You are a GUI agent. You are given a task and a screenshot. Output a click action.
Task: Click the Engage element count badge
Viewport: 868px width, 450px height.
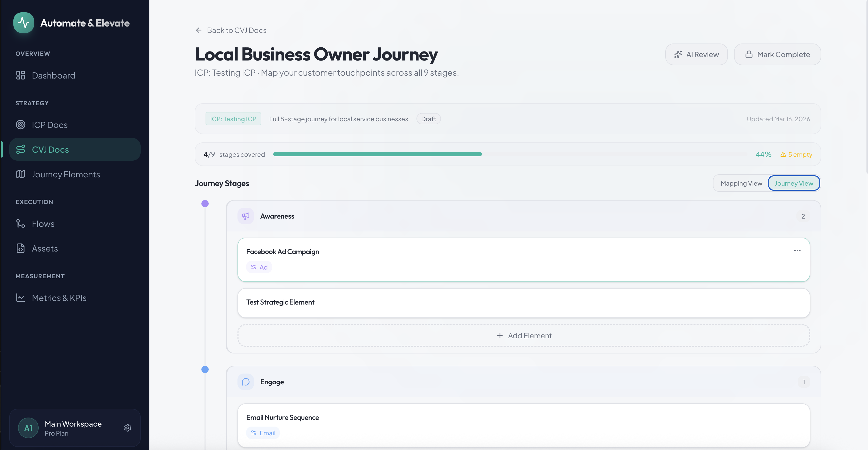[804, 382]
